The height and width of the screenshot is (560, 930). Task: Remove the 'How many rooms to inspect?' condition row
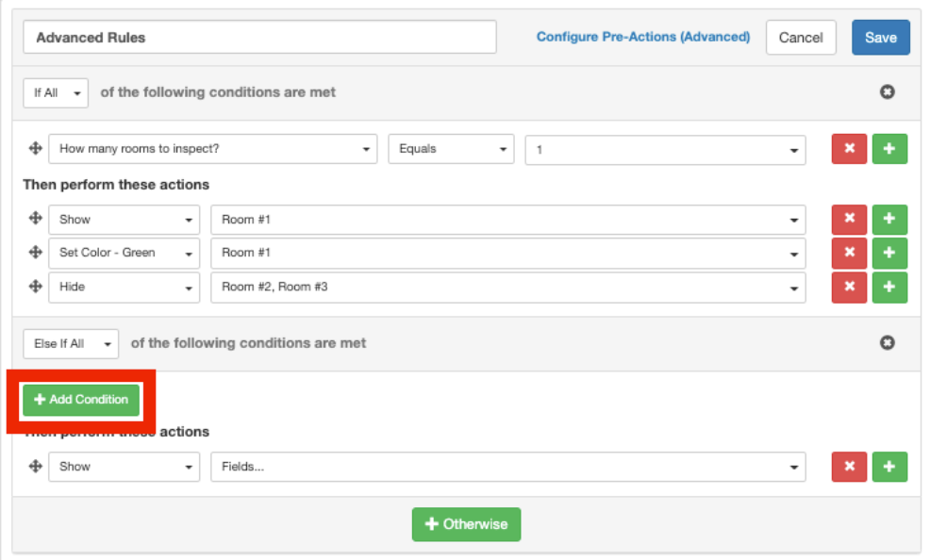[x=849, y=149]
